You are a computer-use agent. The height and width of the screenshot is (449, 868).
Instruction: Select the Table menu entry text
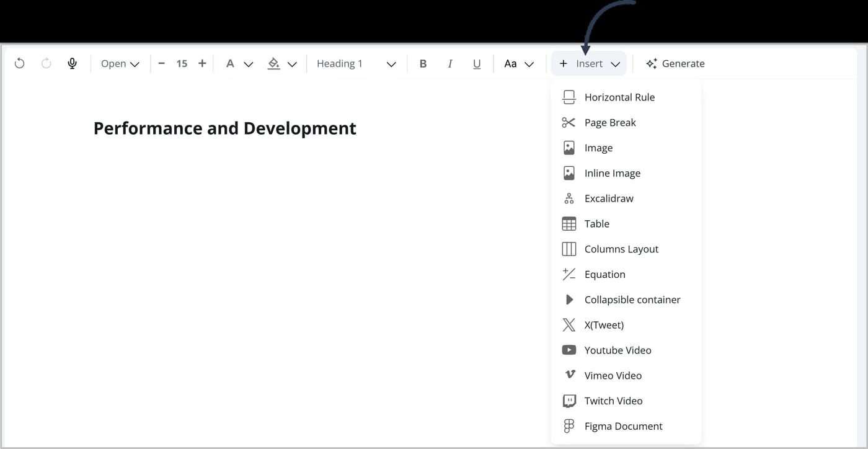(597, 224)
